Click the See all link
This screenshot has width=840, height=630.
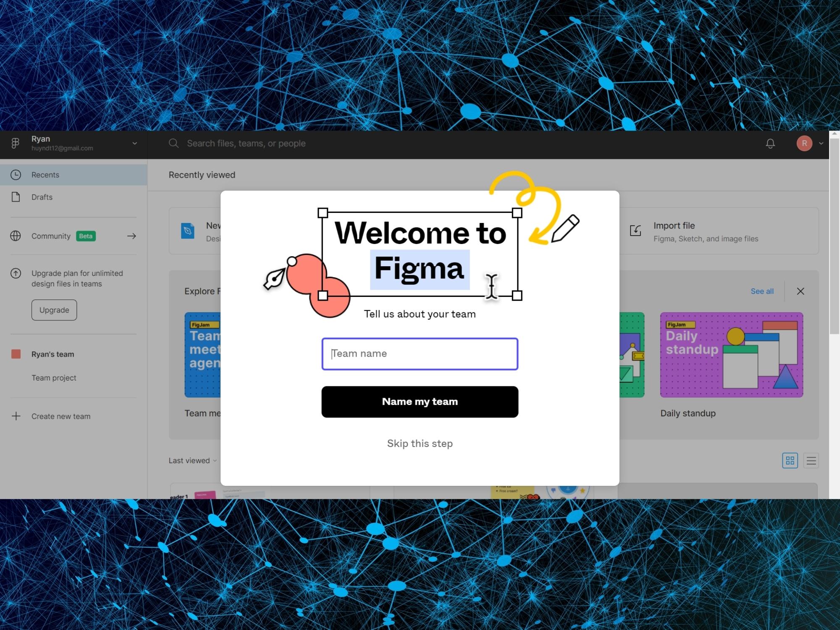tap(762, 291)
